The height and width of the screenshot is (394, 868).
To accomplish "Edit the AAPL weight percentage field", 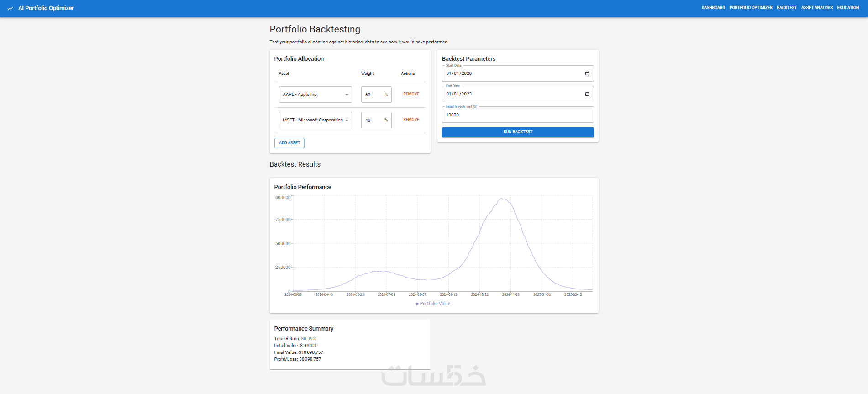I will pos(373,95).
